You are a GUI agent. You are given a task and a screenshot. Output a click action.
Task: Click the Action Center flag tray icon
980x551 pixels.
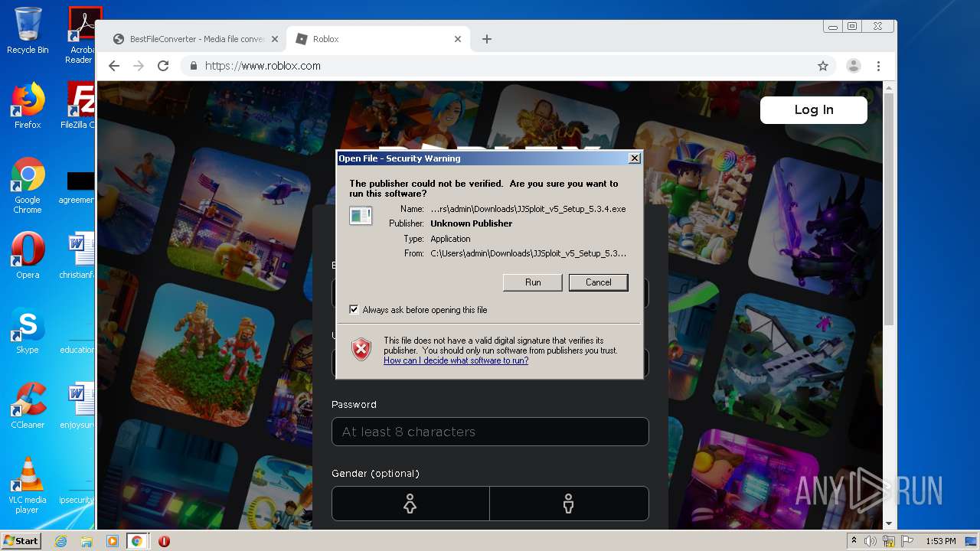point(907,541)
